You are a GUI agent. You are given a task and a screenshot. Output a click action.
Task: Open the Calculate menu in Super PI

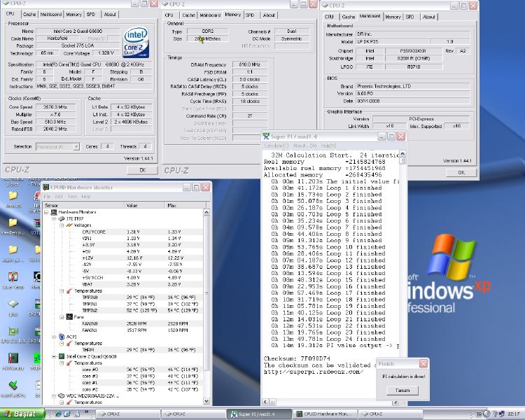pyautogui.click(x=276, y=146)
